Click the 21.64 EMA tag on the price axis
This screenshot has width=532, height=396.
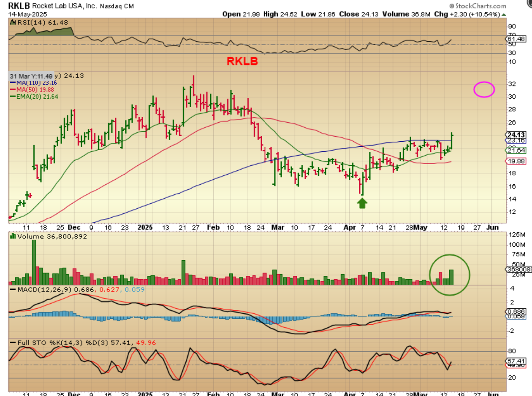[517, 150]
